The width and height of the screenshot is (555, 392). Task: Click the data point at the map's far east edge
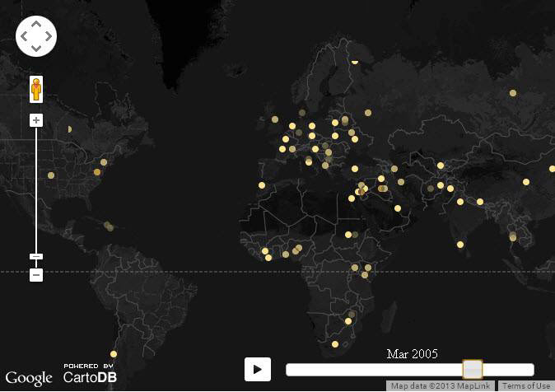550,170
